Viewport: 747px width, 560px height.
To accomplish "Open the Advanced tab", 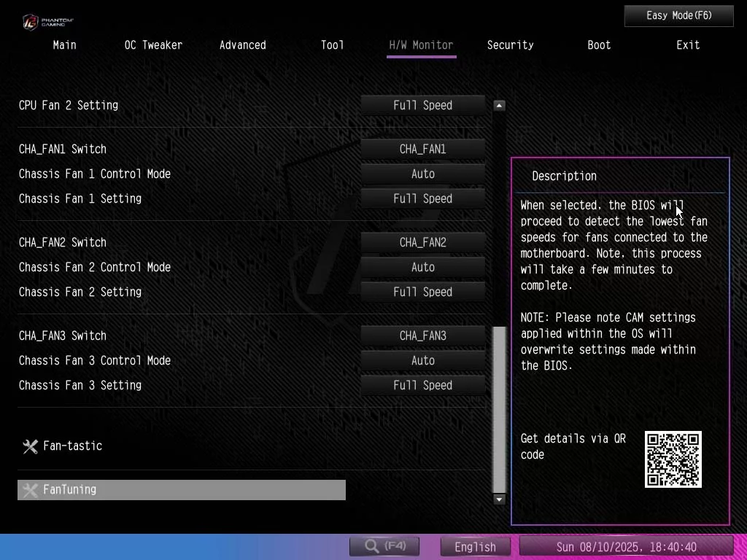I will [242, 45].
